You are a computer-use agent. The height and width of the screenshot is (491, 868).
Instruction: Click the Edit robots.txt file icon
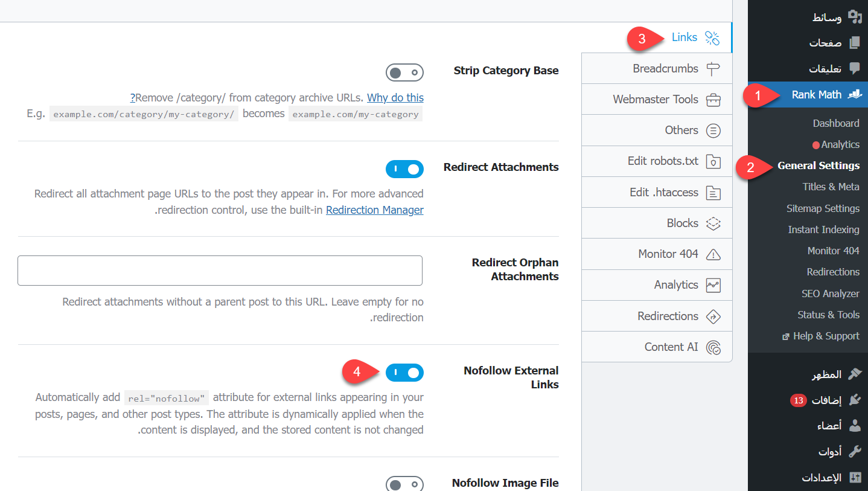(x=713, y=161)
